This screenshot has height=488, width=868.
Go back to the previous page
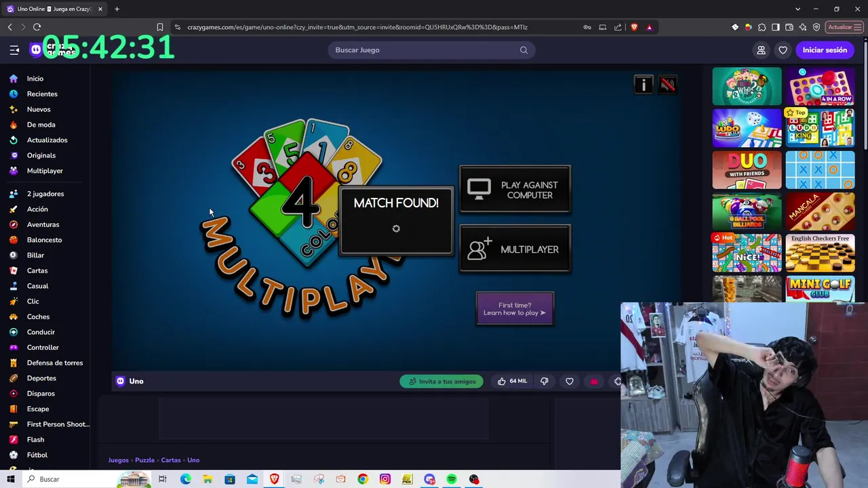coord(9,27)
